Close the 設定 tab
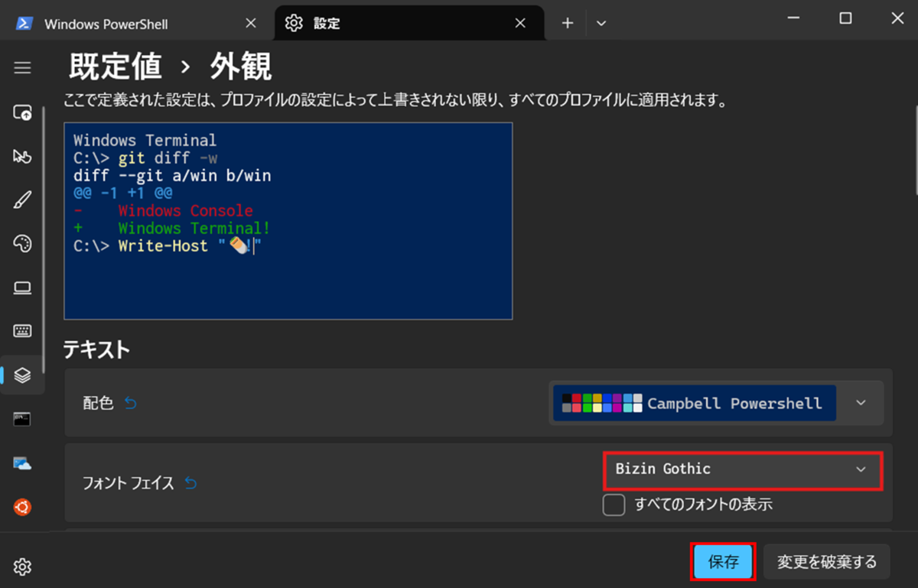The width and height of the screenshot is (918, 588). [x=520, y=23]
